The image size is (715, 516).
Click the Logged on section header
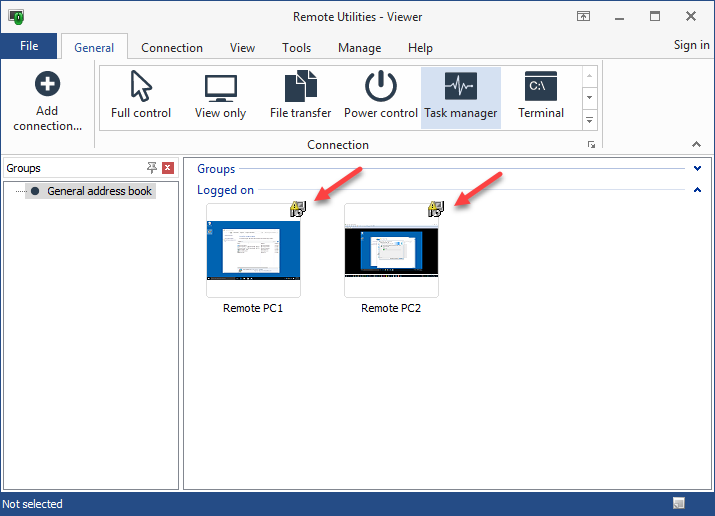coord(225,190)
